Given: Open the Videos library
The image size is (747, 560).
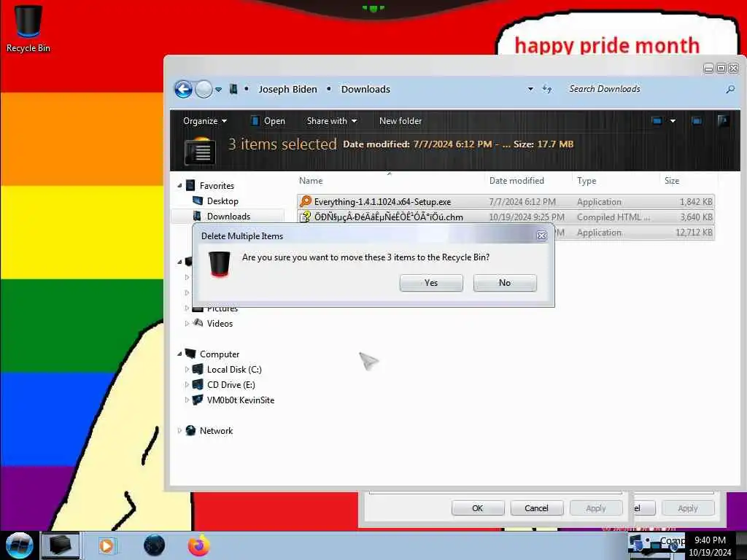Looking at the screenshot, I should (220, 323).
